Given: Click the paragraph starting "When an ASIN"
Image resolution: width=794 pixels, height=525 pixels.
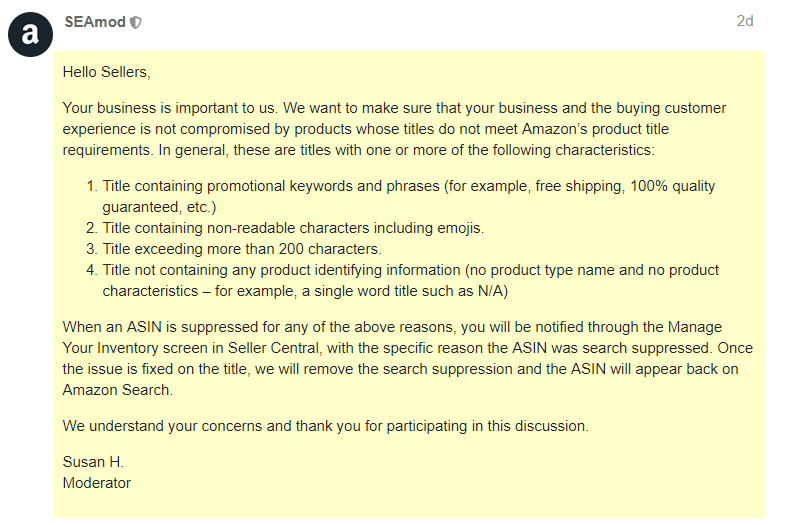Looking at the screenshot, I should coord(408,358).
